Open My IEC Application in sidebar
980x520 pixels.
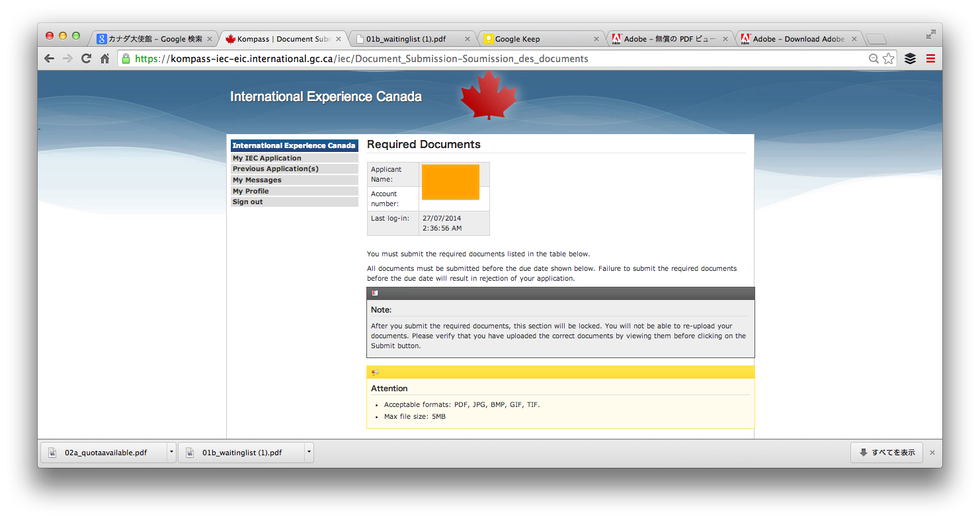click(x=266, y=158)
